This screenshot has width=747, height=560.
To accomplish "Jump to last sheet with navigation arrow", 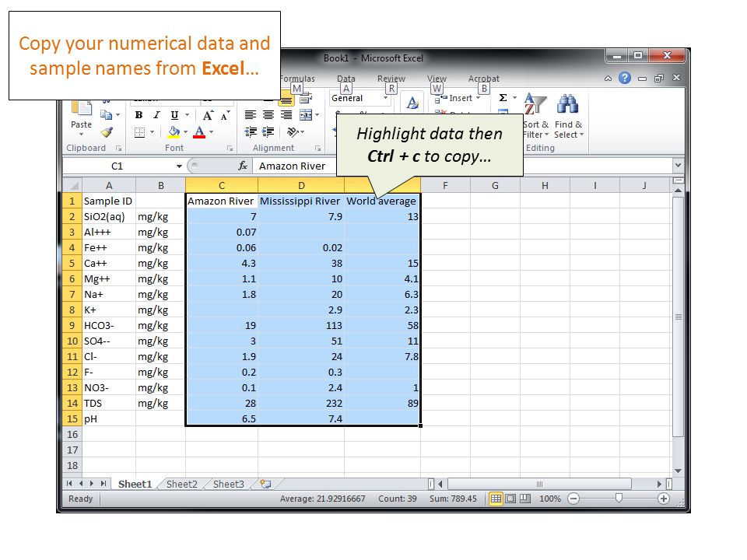I will tap(103, 484).
